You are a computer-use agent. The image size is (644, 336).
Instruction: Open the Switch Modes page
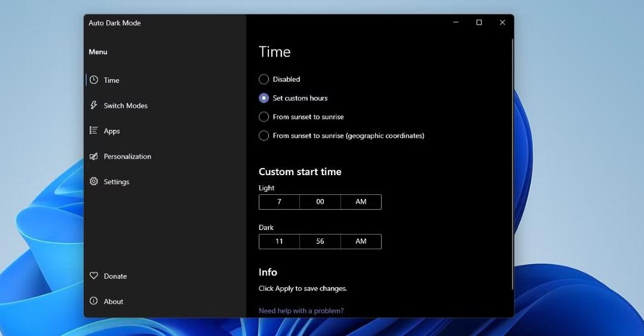pos(126,106)
